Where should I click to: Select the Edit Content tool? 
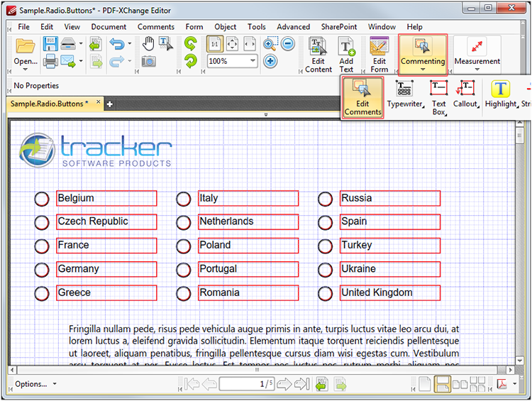point(318,55)
